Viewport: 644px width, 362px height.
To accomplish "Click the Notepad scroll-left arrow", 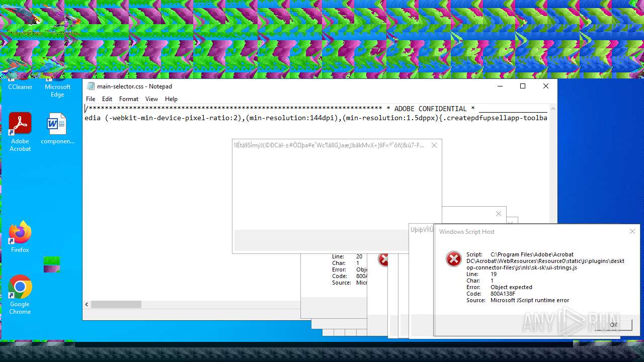I will click(x=87, y=304).
